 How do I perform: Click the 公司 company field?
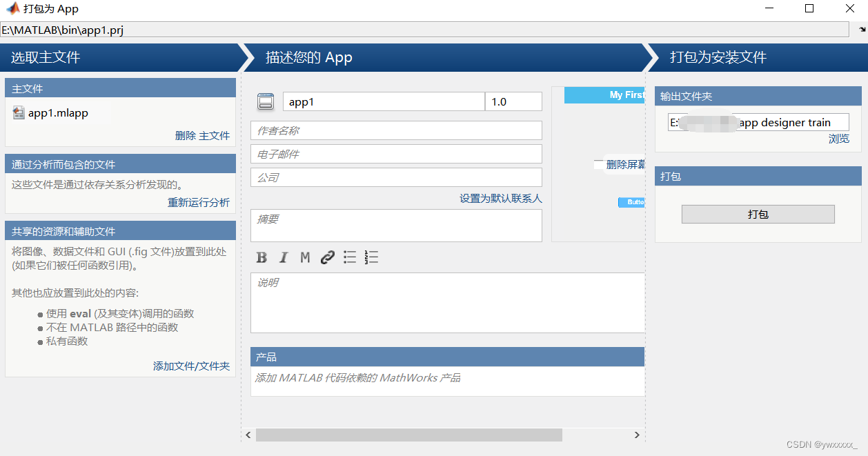coord(396,177)
